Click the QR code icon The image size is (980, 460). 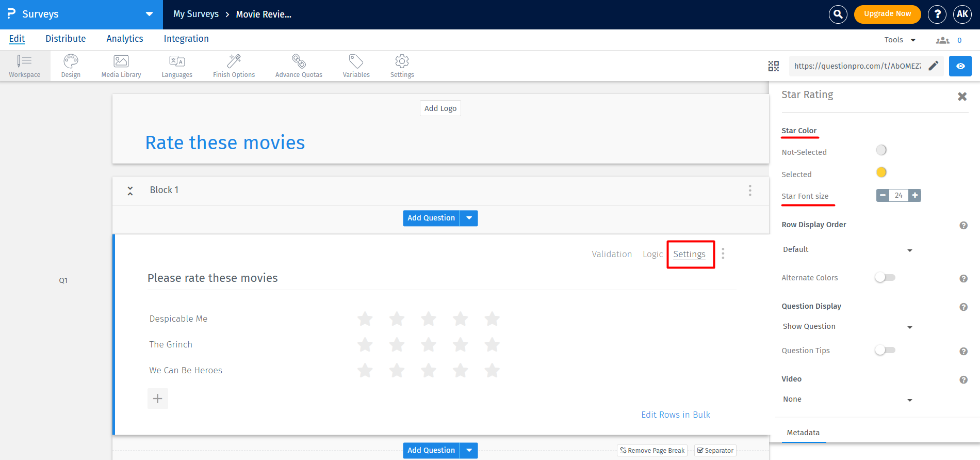pyautogui.click(x=773, y=66)
